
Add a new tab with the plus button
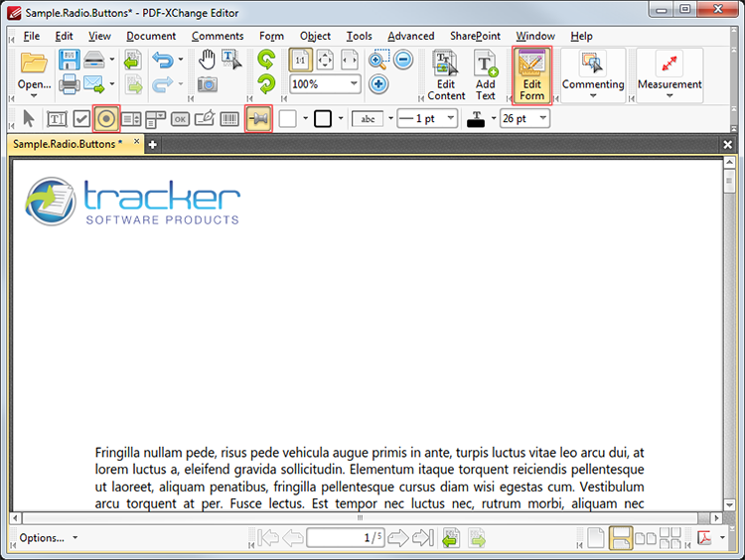153,145
